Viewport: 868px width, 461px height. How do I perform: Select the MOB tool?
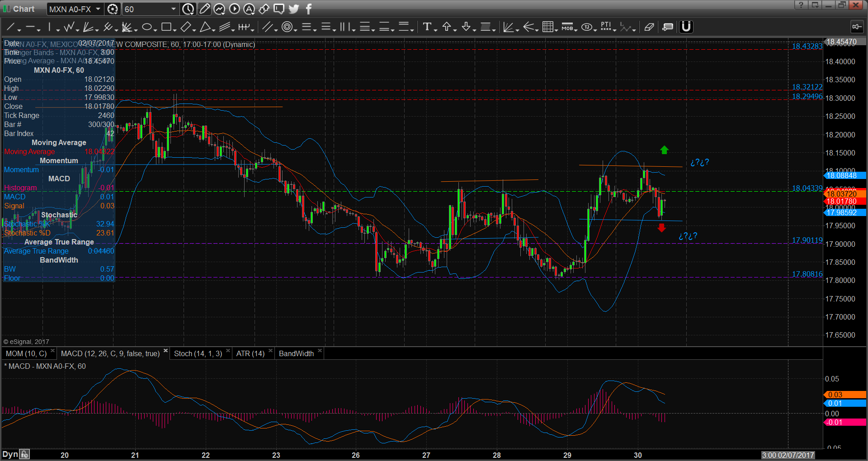(567, 27)
